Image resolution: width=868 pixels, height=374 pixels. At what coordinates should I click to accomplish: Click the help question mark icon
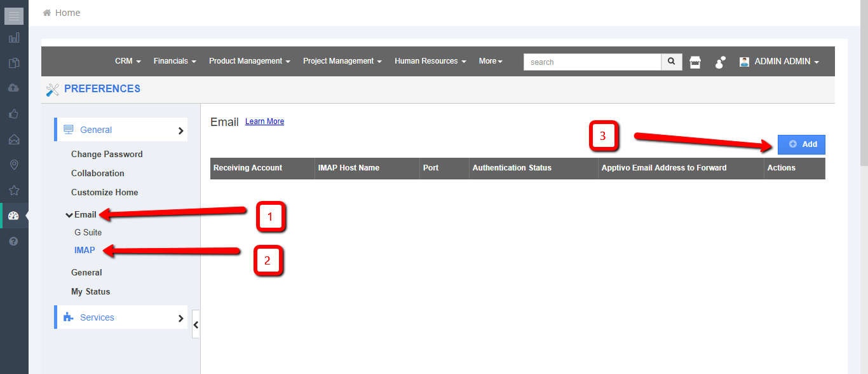click(x=14, y=241)
